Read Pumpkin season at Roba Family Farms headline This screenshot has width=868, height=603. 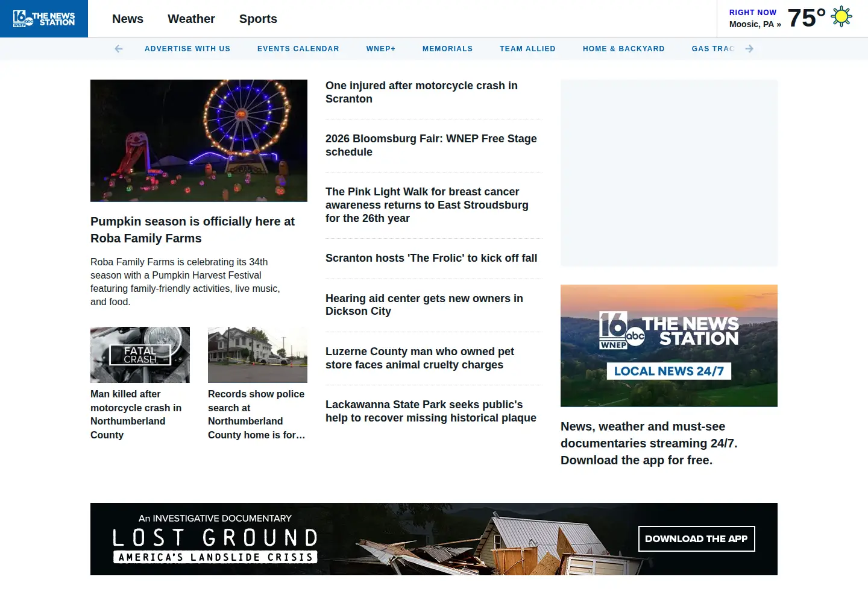coord(193,230)
